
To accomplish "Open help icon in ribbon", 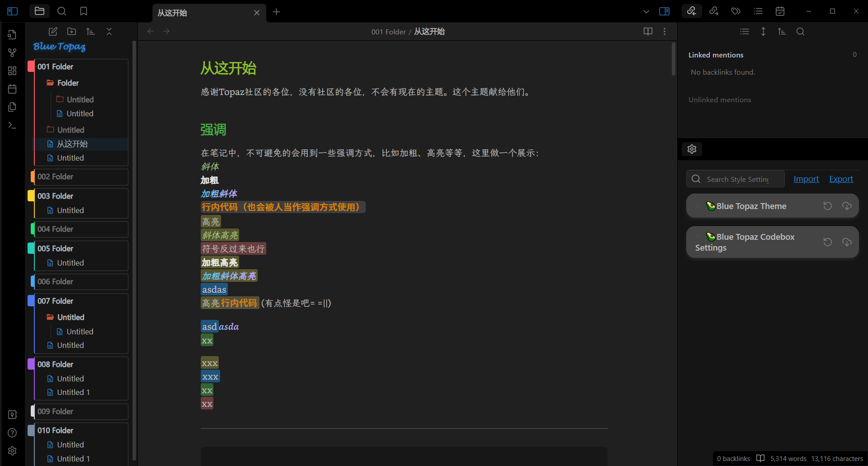I will [x=12, y=433].
